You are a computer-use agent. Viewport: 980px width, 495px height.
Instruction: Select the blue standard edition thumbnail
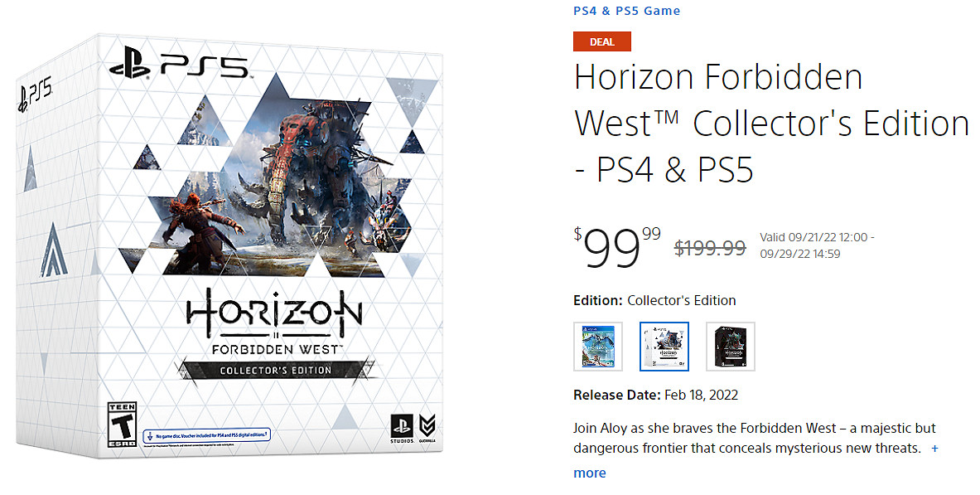coord(597,347)
